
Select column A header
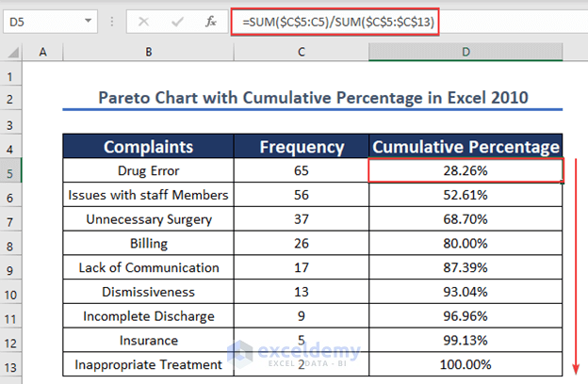click(42, 53)
